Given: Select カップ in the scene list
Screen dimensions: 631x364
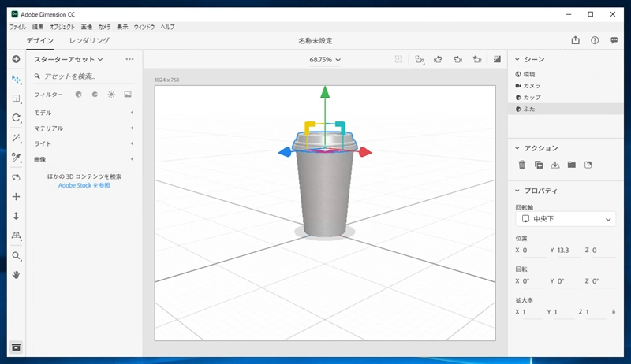Looking at the screenshot, I should pyautogui.click(x=566, y=97).
